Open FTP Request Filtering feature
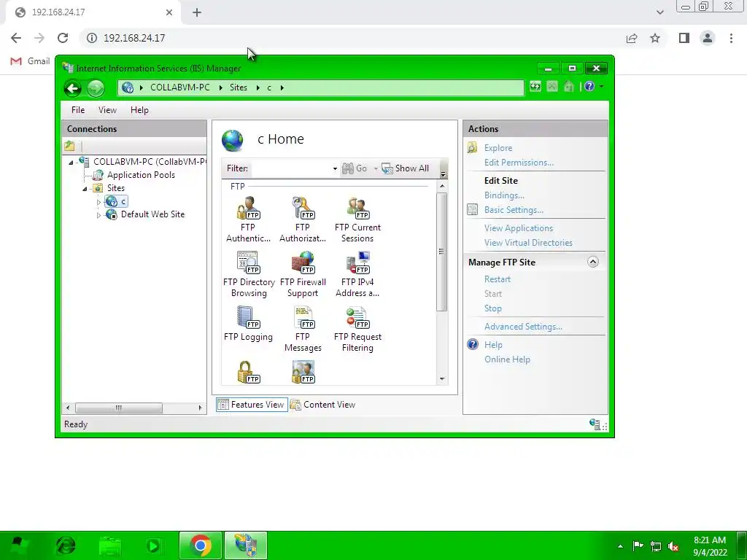Screen dimensions: 747x560 click(x=357, y=329)
